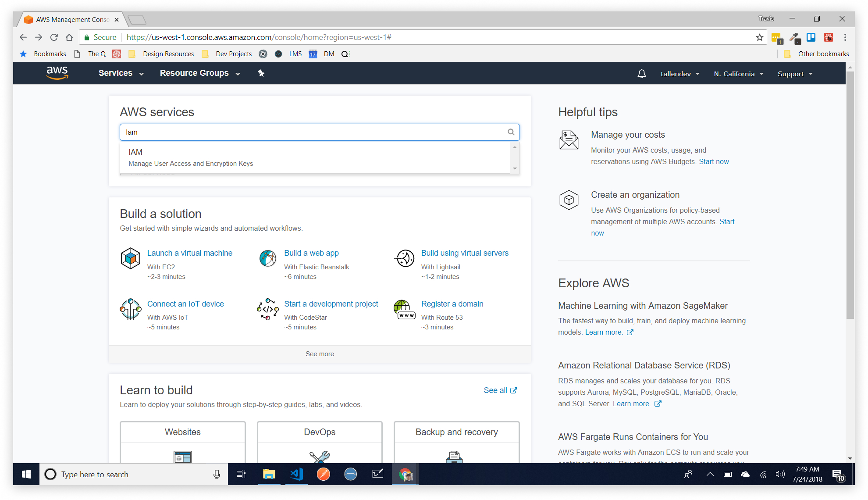Open the N. California region selector
The width and height of the screenshot is (868, 500).
[x=738, y=74]
